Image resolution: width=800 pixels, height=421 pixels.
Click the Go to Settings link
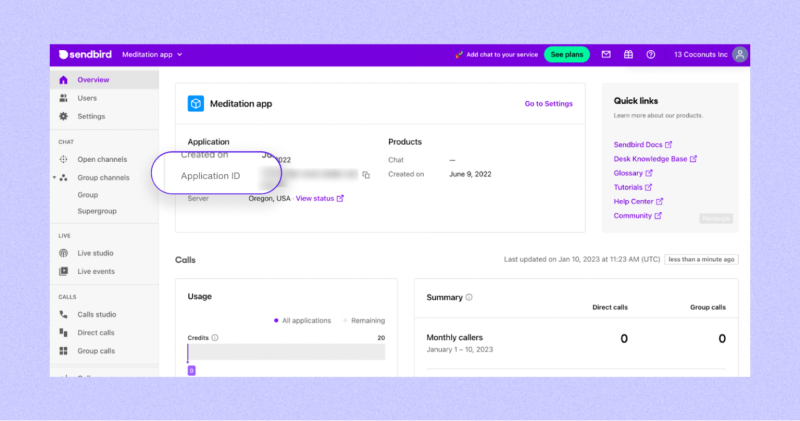pos(548,104)
